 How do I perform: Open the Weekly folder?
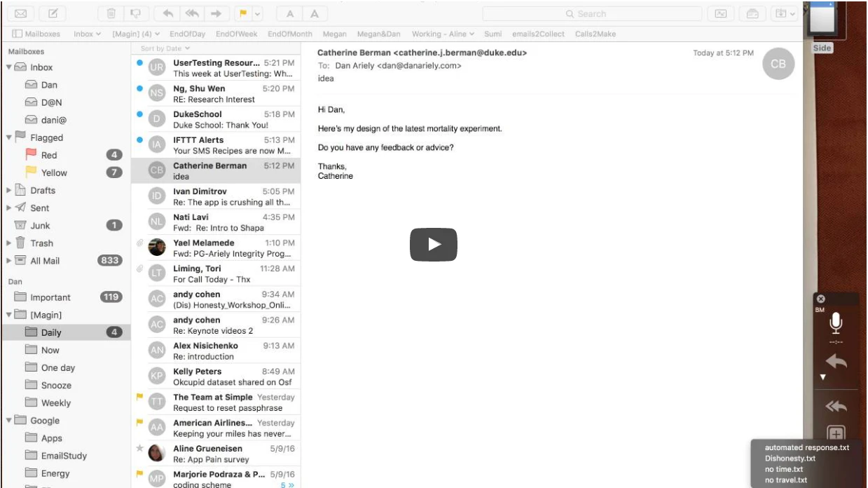pos(65,402)
